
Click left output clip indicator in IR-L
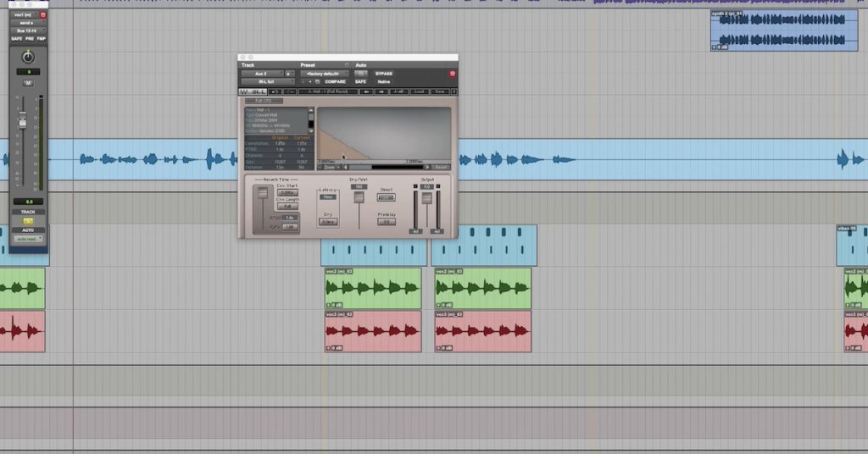(415, 186)
